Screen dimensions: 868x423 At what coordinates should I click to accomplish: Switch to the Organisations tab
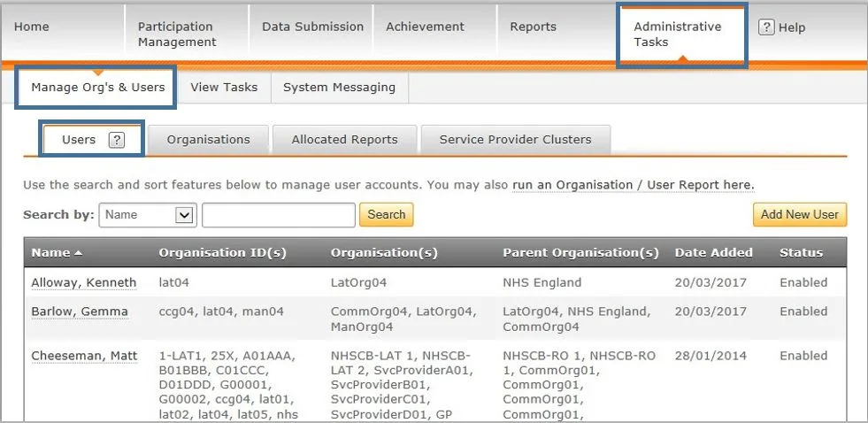tap(209, 140)
